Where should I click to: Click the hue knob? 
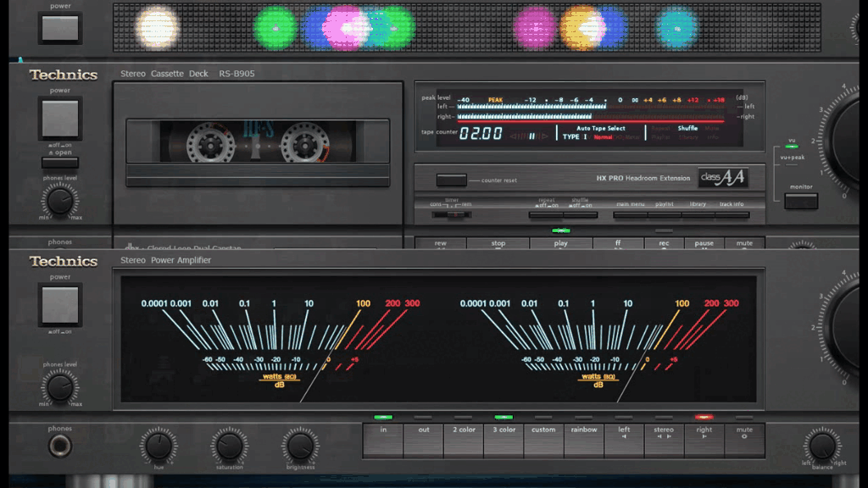tap(159, 446)
